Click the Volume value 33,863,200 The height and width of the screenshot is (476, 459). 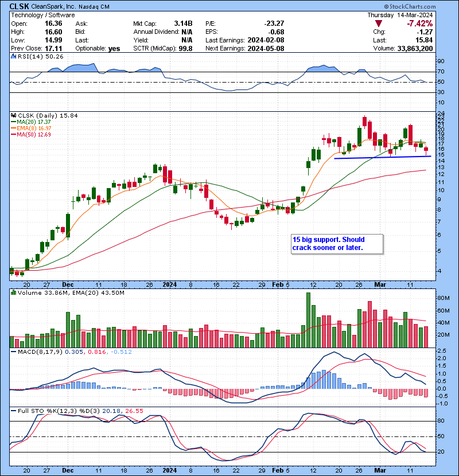415,48
